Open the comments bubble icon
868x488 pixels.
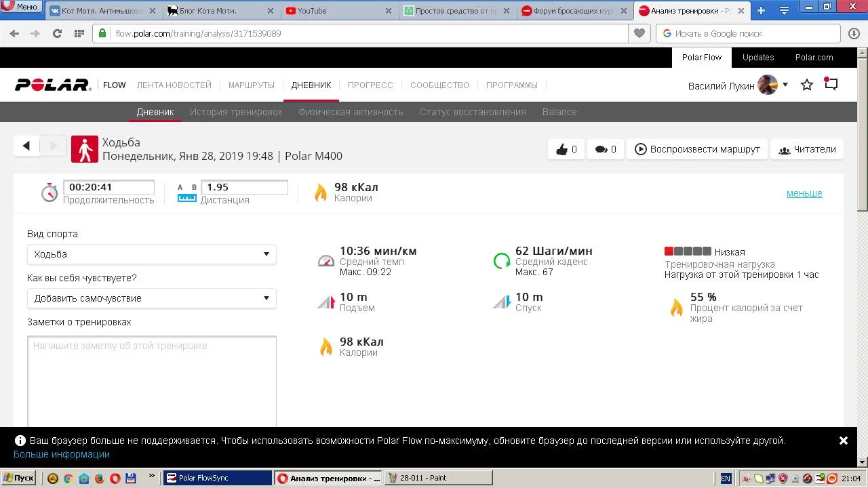click(x=601, y=150)
